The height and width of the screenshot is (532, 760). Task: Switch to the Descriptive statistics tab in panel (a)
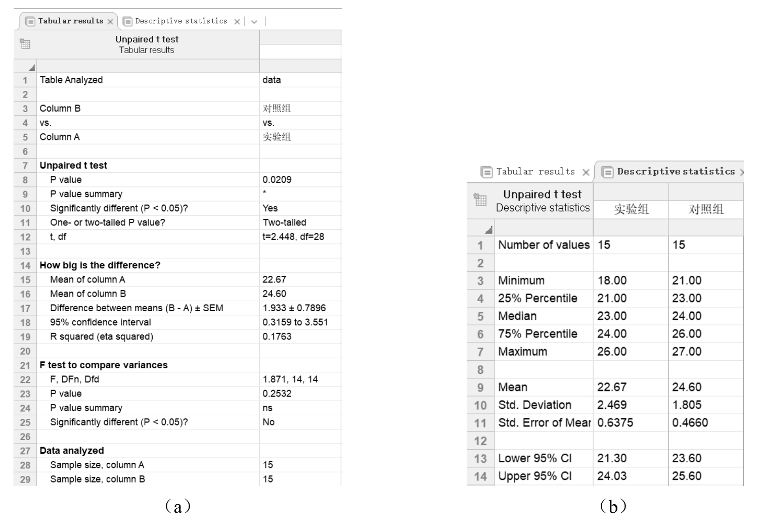pyautogui.click(x=181, y=21)
